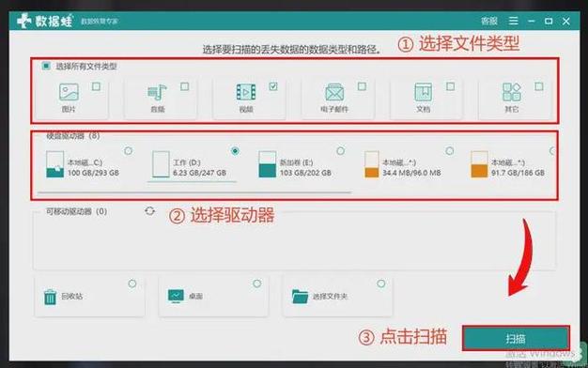Click the 视频 (video) film icon
The height and width of the screenshot is (368, 588).
[246, 92]
